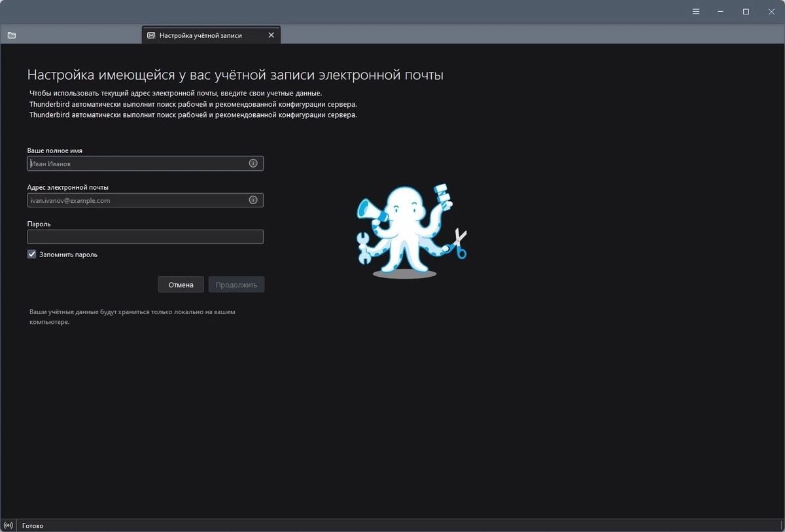Minimize the Thunderbird window
Screen dimensions: 785x532
click(x=721, y=12)
